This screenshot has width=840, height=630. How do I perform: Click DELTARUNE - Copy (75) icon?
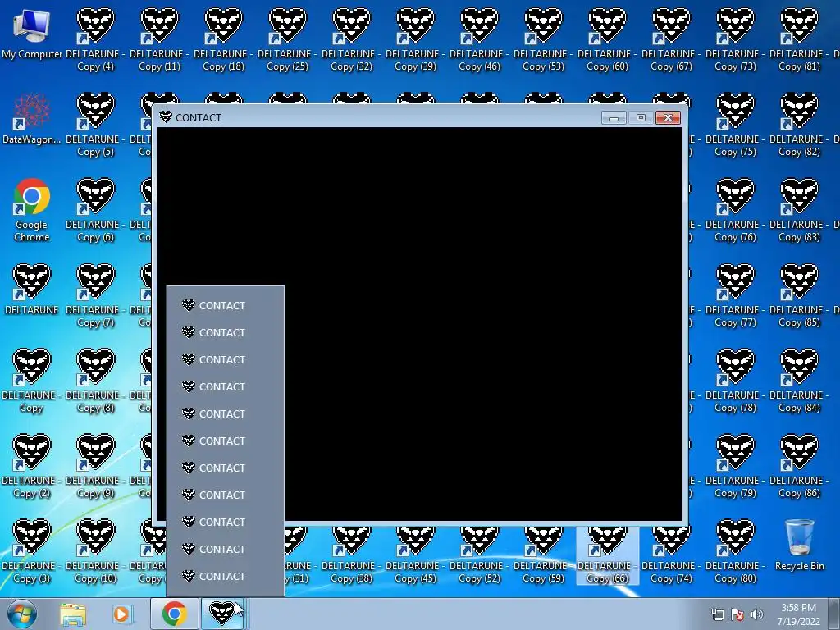coord(735,125)
